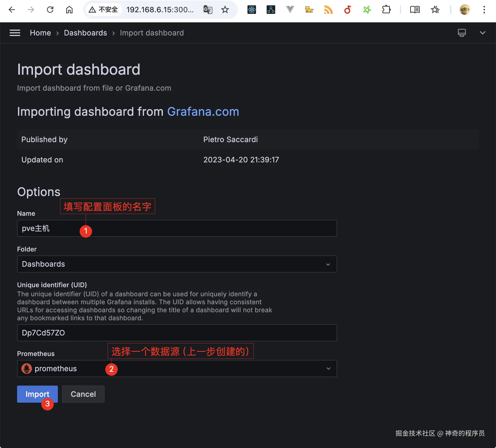
Task: Click the not-secure warning badge
Action: [103, 10]
